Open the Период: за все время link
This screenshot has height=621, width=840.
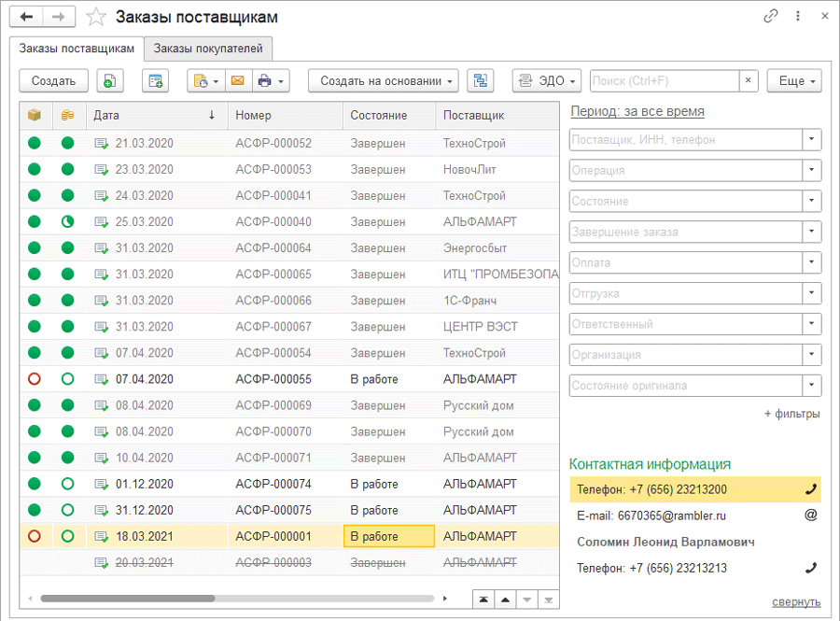coord(637,111)
